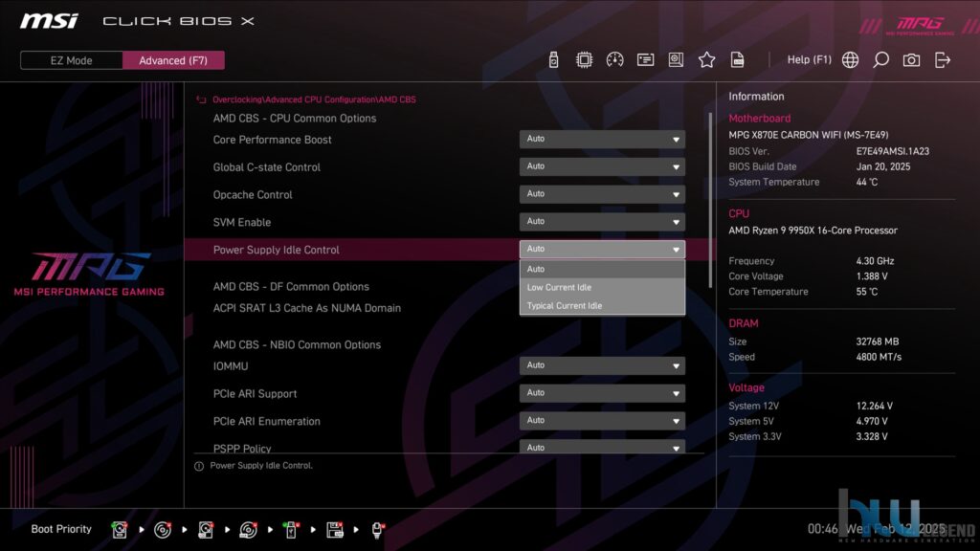This screenshot has height=551, width=980.
Task: Expand the PCIe ARI Support dropdown
Action: (602, 393)
